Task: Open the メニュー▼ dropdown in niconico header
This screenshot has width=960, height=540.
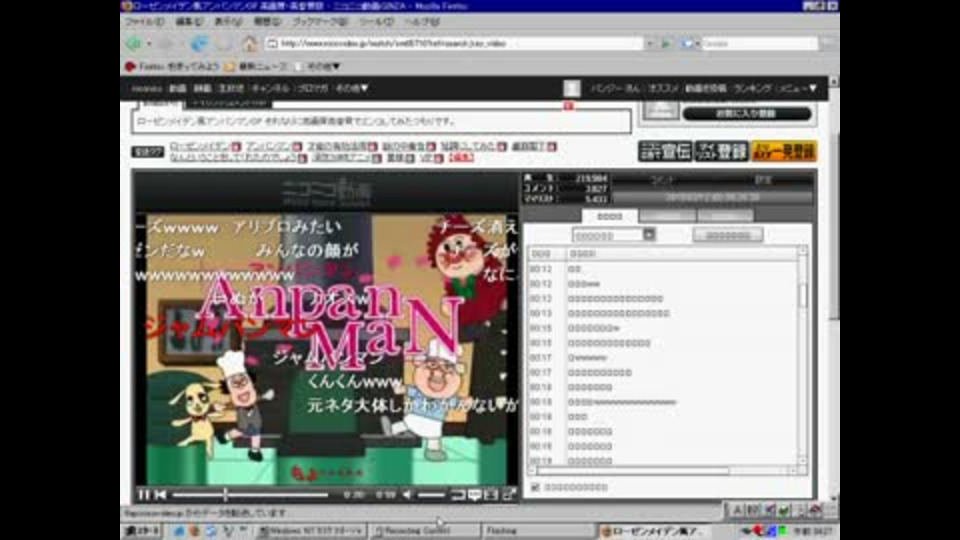Action: click(797, 88)
